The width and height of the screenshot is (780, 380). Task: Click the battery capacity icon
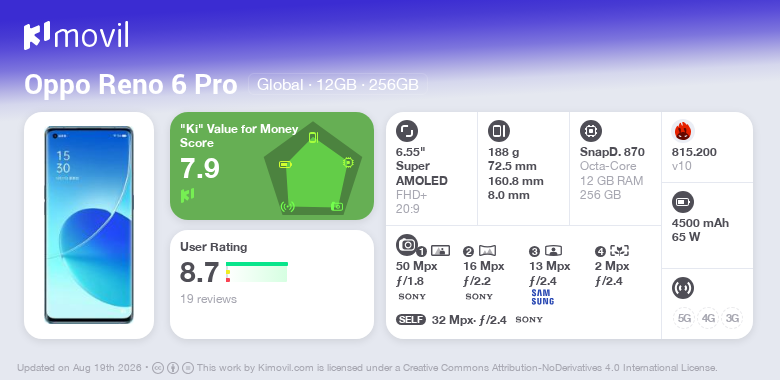point(683,202)
